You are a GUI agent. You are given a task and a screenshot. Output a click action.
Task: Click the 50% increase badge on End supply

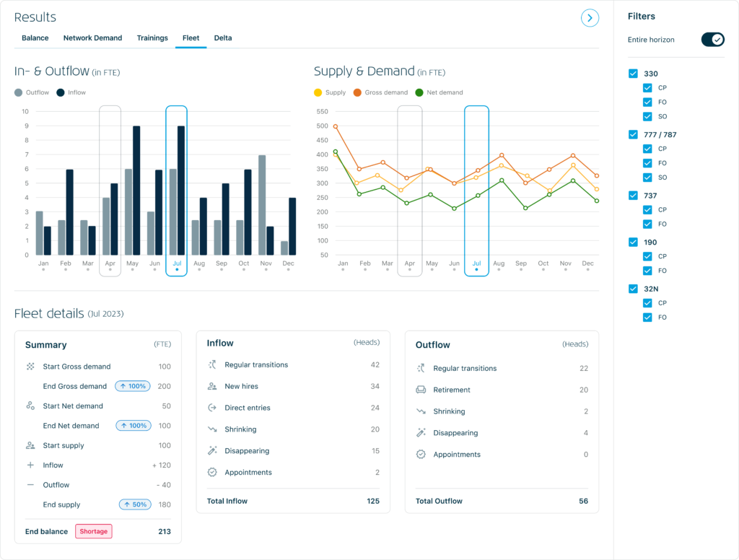135,504
